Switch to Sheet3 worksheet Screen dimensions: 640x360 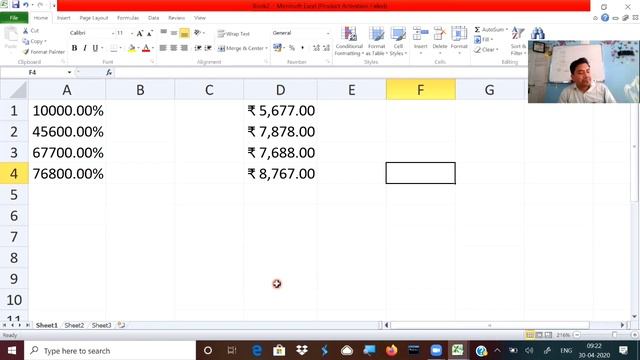click(101, 325)
